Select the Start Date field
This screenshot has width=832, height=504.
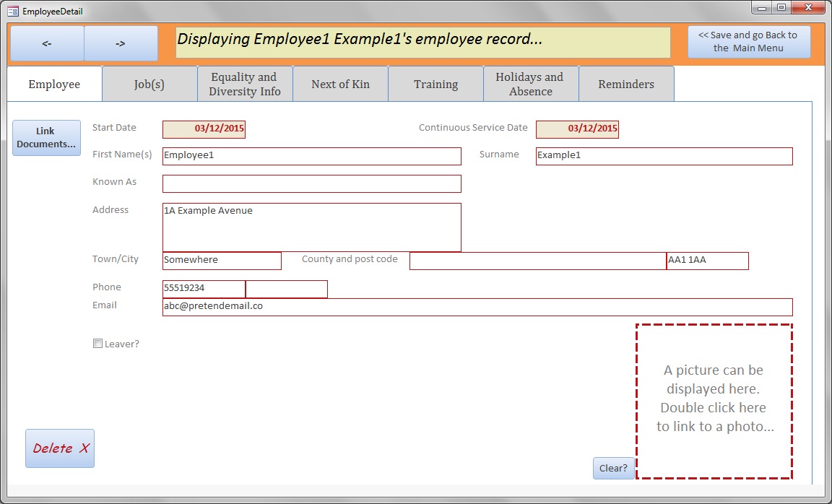pos(204,129)
